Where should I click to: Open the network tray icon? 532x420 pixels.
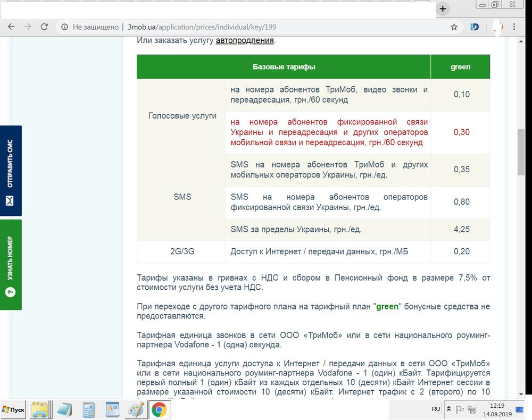(471, 409)
